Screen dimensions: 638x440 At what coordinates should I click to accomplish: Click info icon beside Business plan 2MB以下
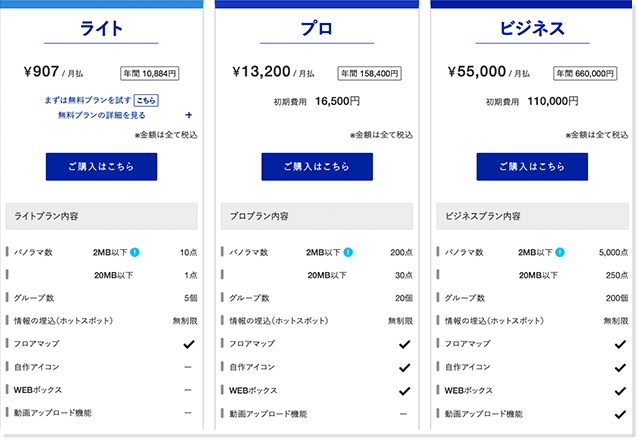point(564,252)
